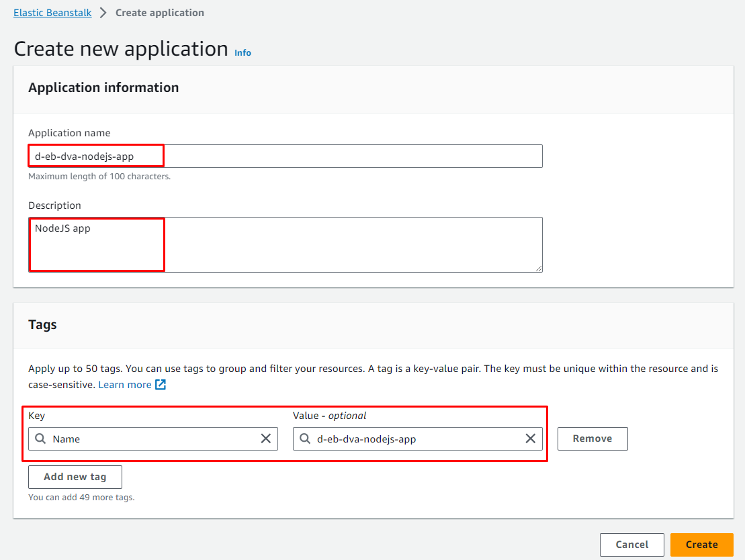Select the Create application breadcrumb item

[160, 13]
